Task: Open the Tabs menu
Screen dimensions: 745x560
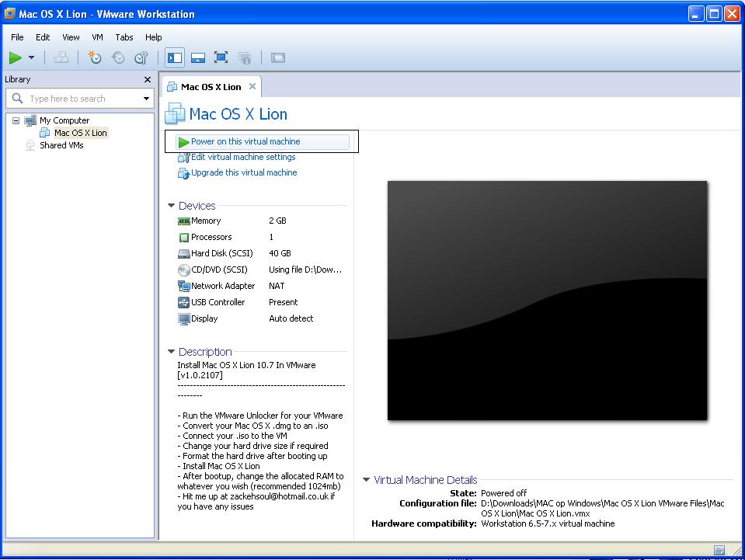Action: point(124,37)
